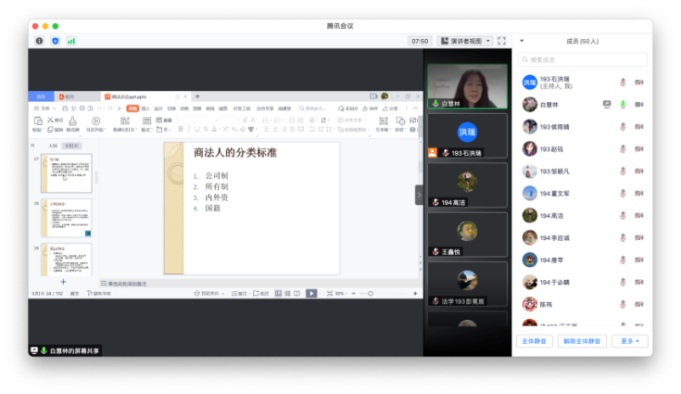Viewport: 681px width, 394px height.
Task: Apply italic with the I icon
Action: point(189,129)
